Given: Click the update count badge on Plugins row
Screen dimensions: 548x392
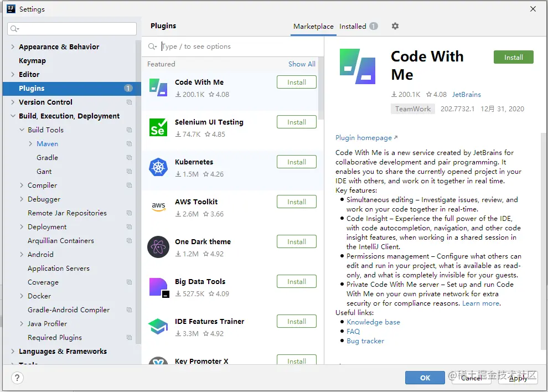Looking at the screenshot, I should (x=128, y=88).
